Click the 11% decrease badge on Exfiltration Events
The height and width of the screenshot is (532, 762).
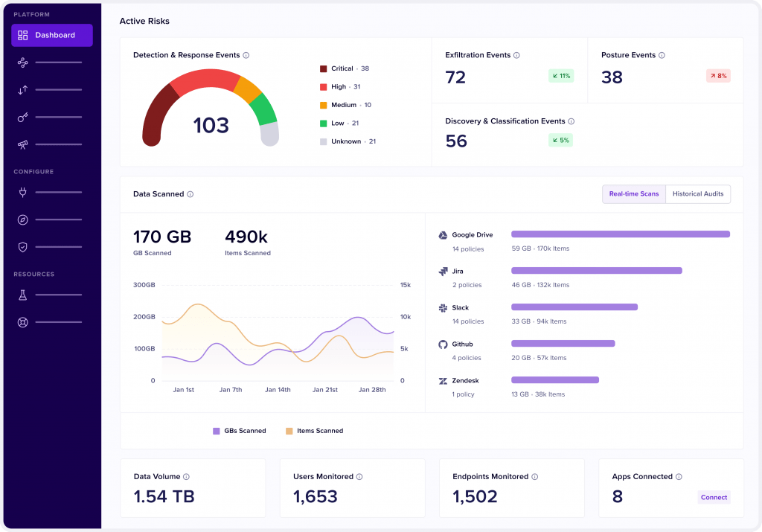560,76
